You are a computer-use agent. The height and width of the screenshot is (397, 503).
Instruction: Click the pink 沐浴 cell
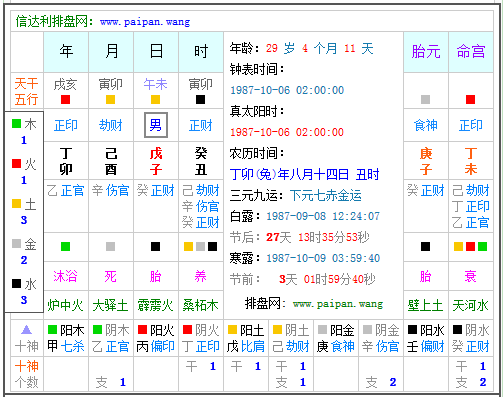pos(65,276)
